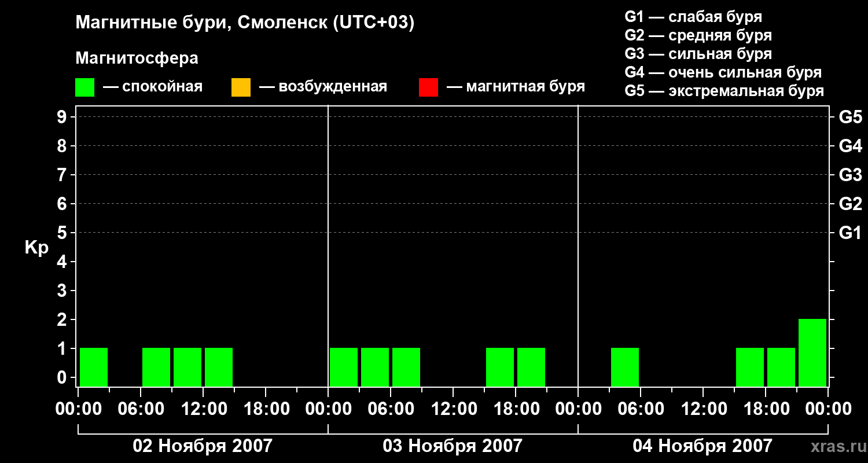Click the orange 'возбужденная' legend swatch
The image size is (868, 463).
click(241, 87)
